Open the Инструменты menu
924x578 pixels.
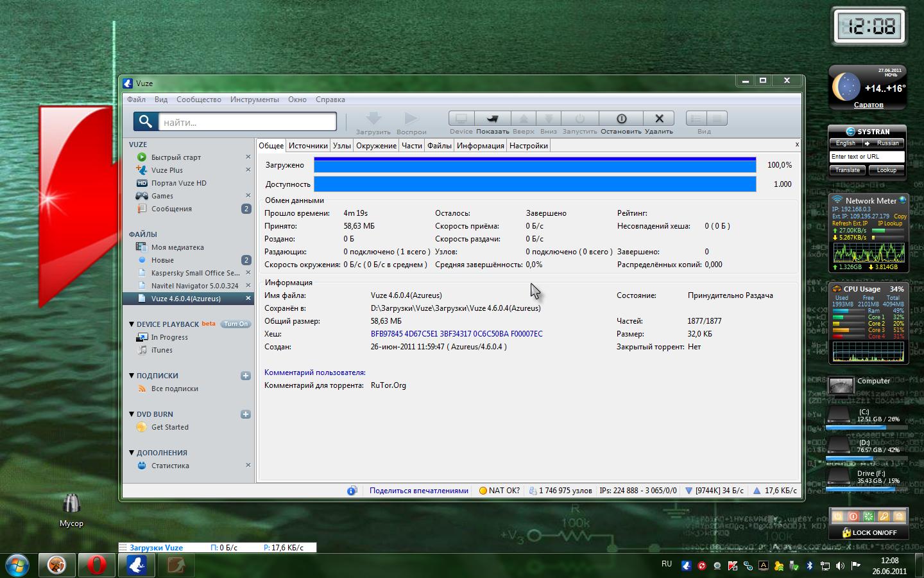tap(254, 100)
